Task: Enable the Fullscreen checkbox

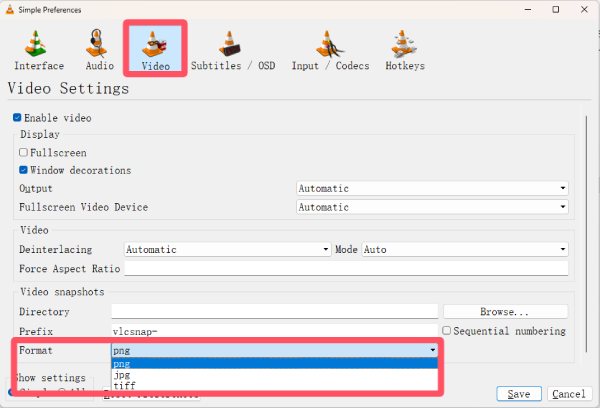Action: coord(24,153)
